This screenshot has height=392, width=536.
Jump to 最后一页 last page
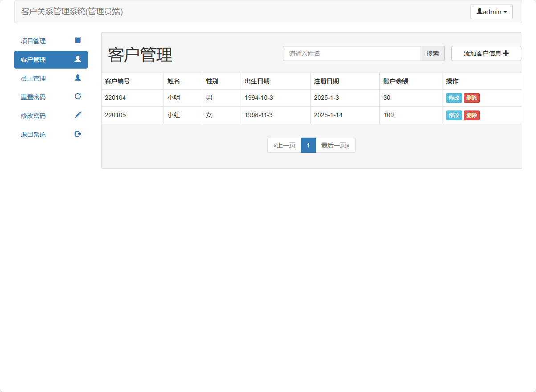click(335, 145)
